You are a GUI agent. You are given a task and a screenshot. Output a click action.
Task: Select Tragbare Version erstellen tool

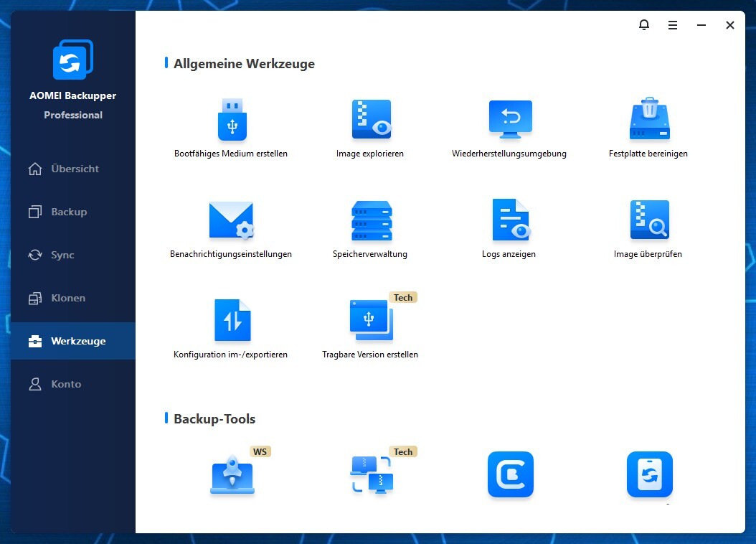(x=371, y=321)
